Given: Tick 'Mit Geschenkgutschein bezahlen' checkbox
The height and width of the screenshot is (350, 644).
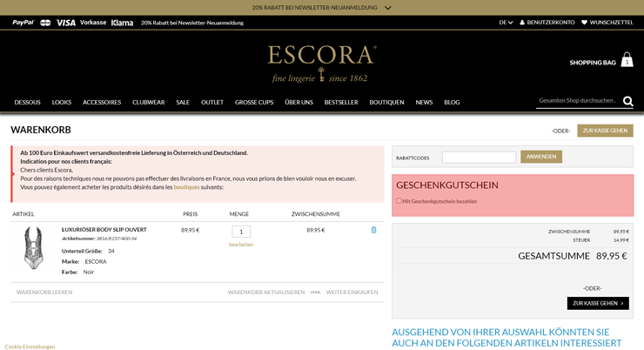Looking at the screenshot, I should 399,201.
